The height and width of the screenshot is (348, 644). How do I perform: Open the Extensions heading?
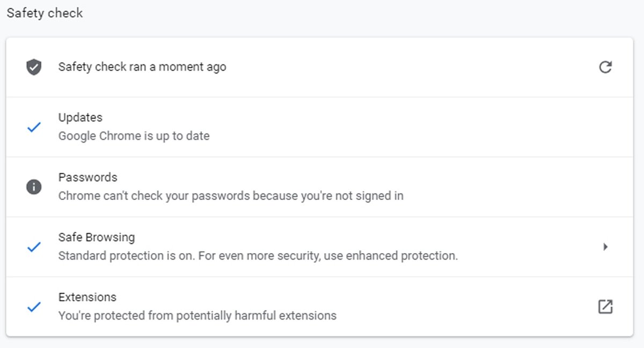pos(87,298)
